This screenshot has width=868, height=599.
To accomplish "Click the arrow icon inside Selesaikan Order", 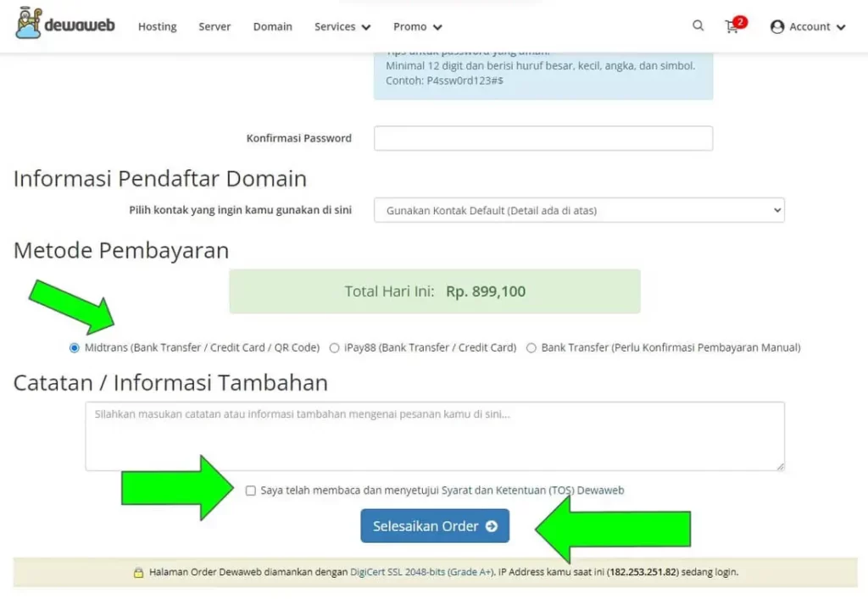I will 490,525.
